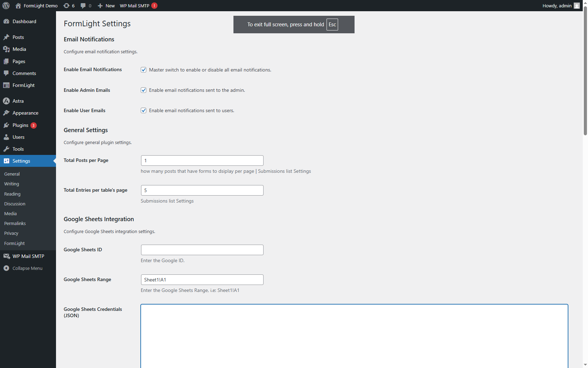Toggle Enable User Emails checkbox

click(143, 110)
